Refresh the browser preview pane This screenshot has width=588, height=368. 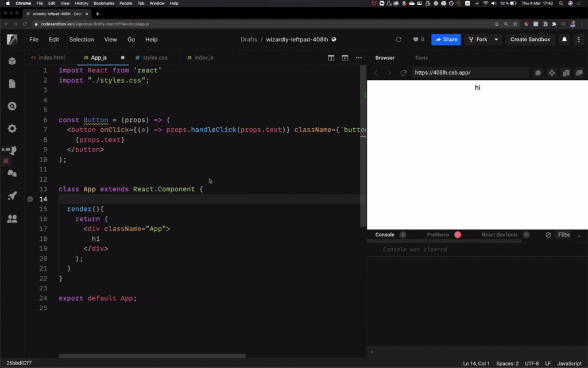(x=404, y=71)
